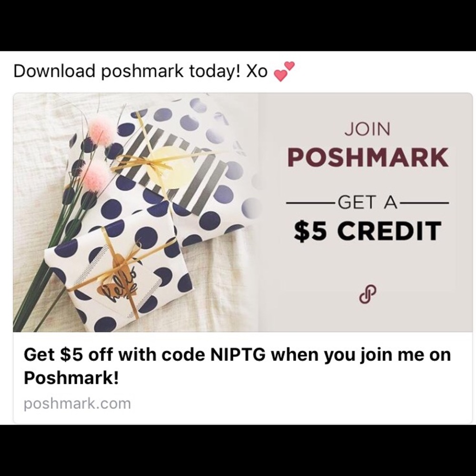Click the 'POSHMARK' banner title
Viewport: 476px width, 476px height.
click(367, 157)
